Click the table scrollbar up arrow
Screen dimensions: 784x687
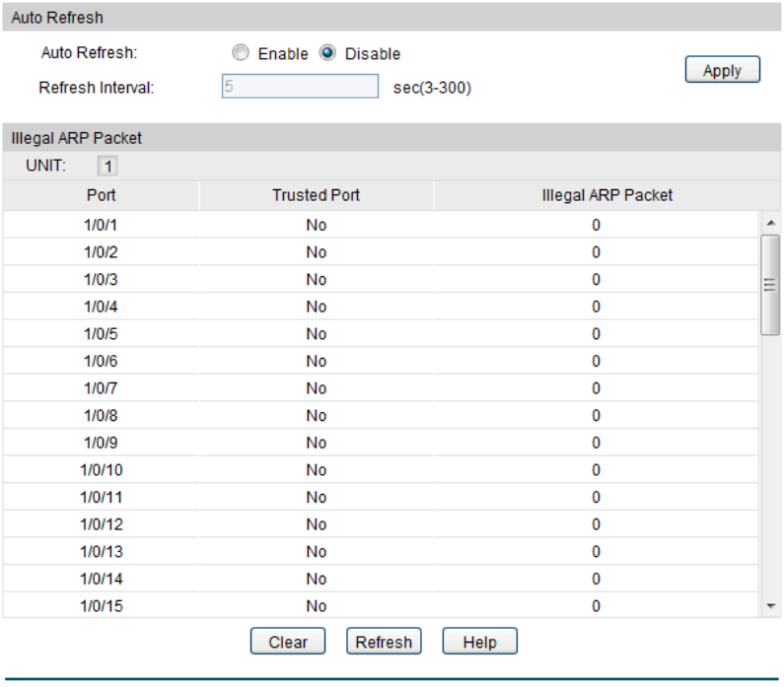(770, 223)
